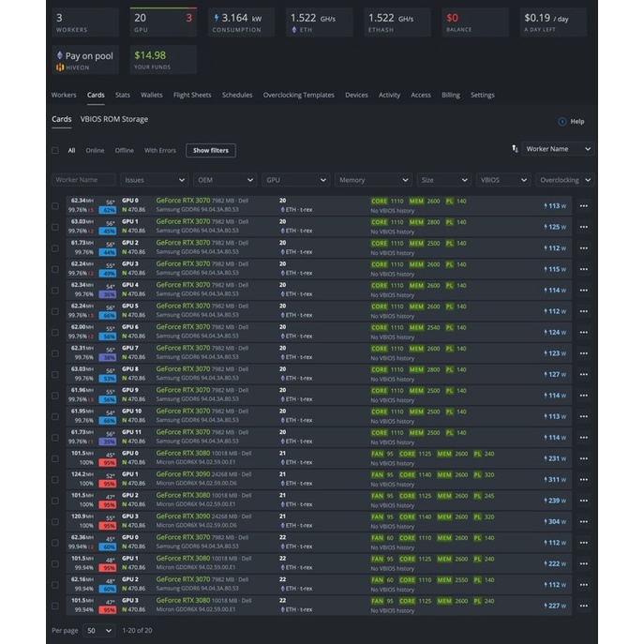This screenshot has height=644, width=644.
Task: Tick the select-all checkbox beside All
Action: click(x=55, y=150)
